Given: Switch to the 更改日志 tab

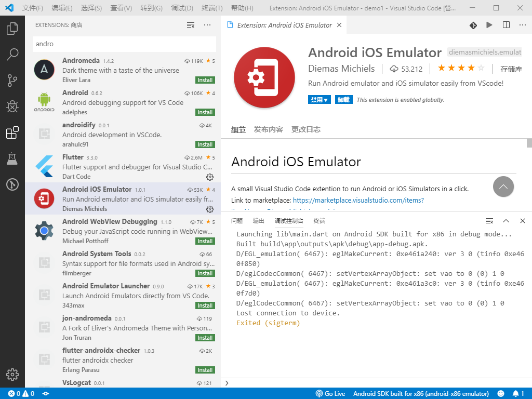Looking at the screenshot, I should 305,129.
